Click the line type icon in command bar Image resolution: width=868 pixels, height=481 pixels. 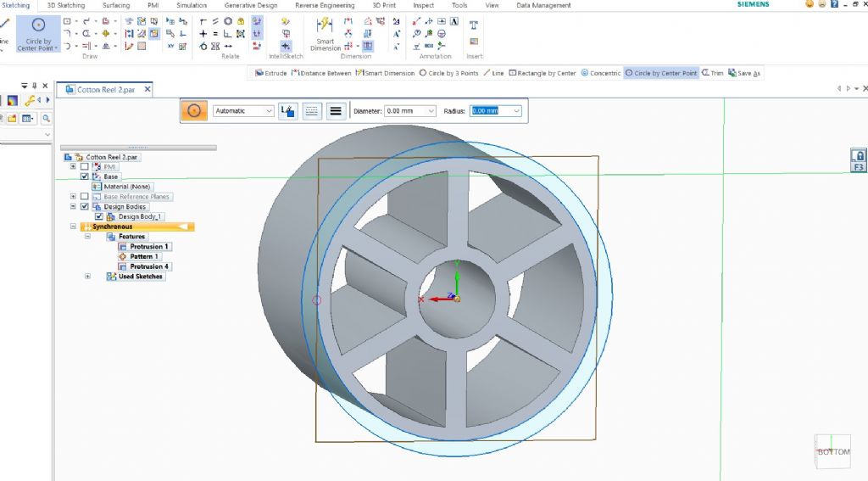pos(312,111)
